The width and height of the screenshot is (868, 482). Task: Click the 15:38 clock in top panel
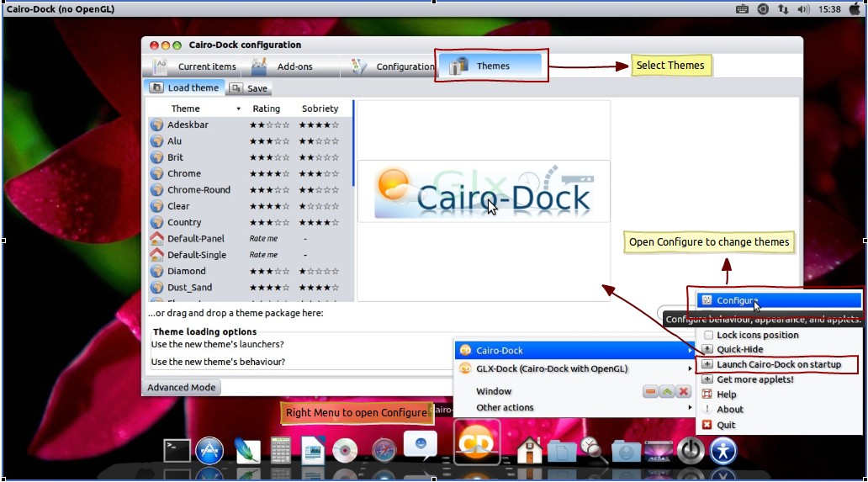pos(829,9)
